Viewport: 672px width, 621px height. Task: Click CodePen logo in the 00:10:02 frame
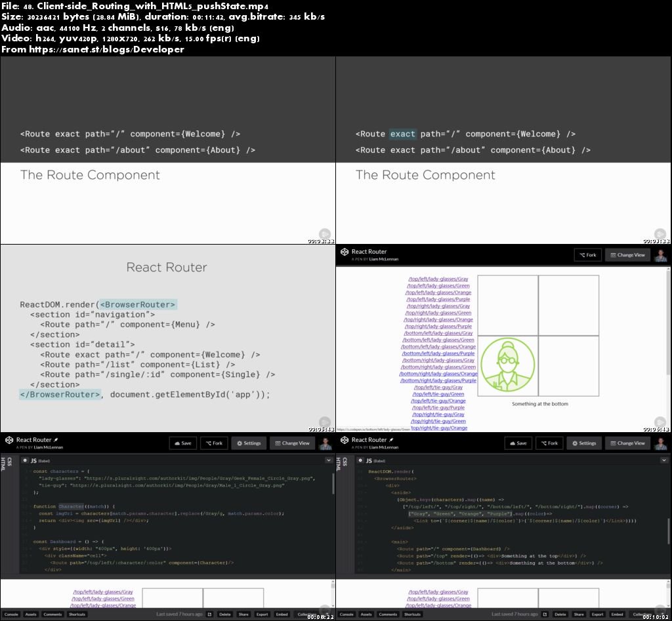[x=345, y=440]
